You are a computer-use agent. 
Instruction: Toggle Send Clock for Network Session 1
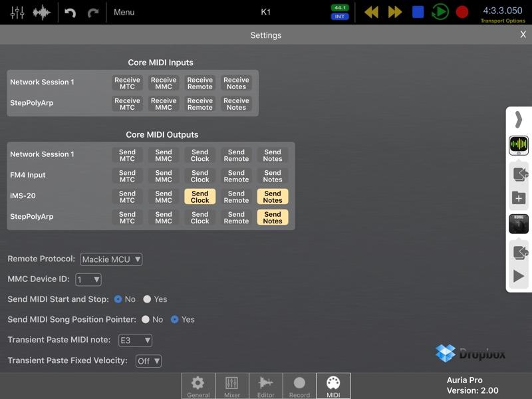(200, 156)
